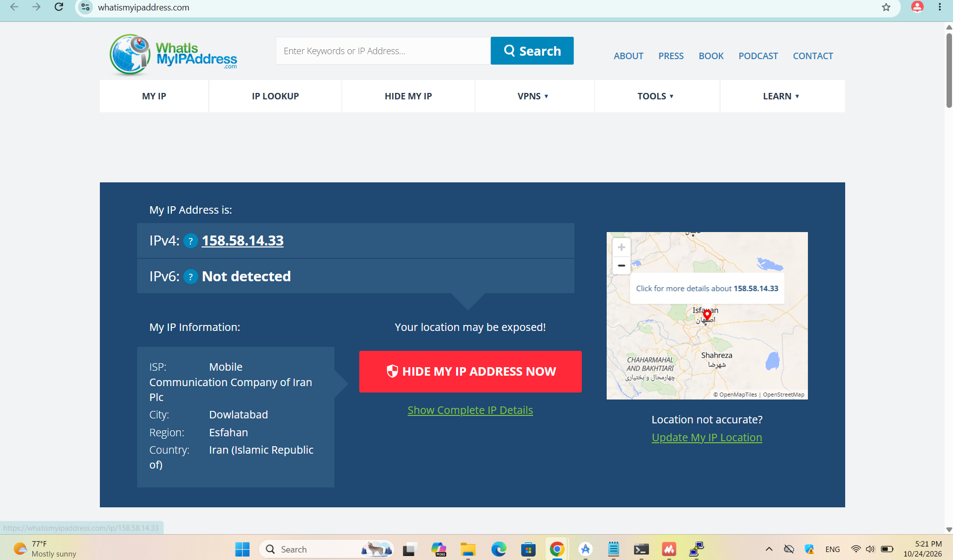Open the taskbar weather widget

coord(45,549)
